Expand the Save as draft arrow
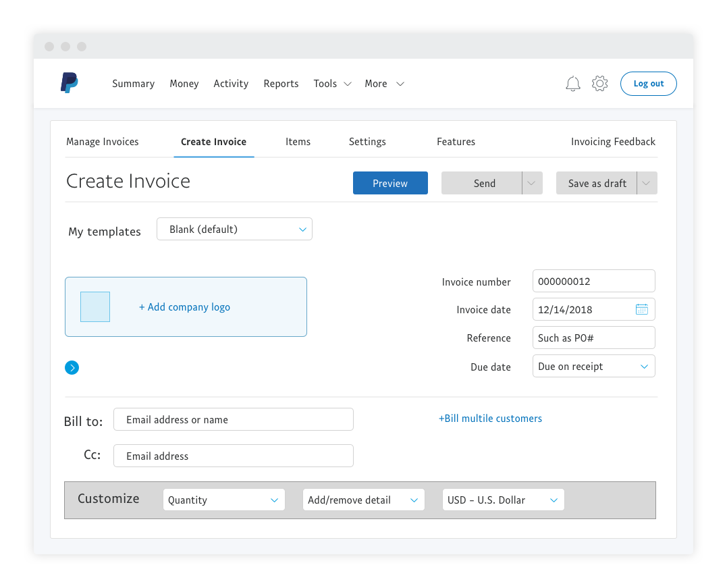The width and height of the screenshot is (727, 588). [x=647, y=183]
